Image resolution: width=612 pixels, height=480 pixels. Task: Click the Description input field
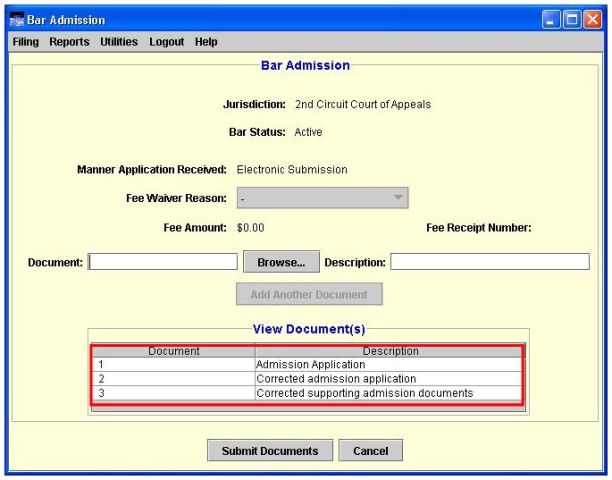(x=490, y=261)
